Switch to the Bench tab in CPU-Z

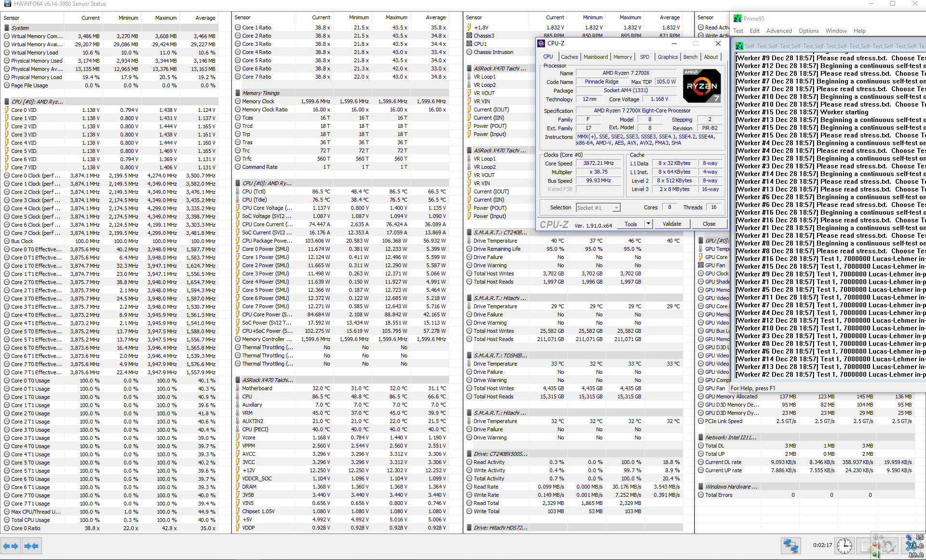coord(690,57)
